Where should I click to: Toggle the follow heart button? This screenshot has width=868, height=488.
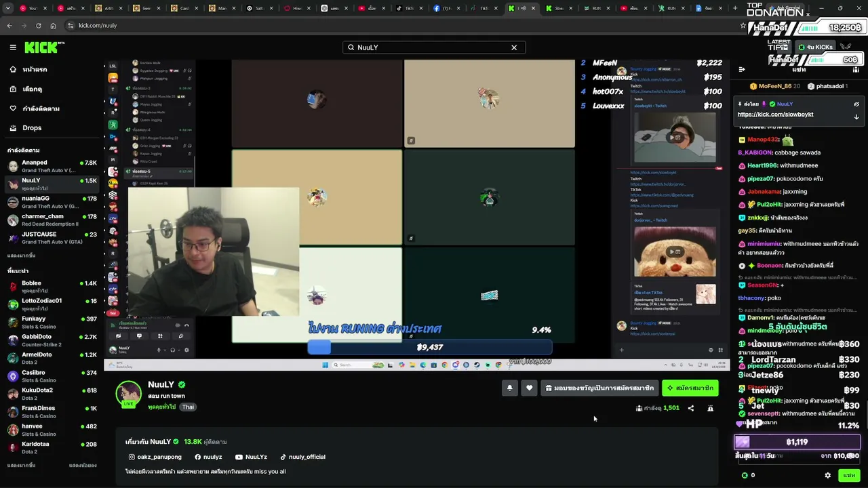point(530,388)
